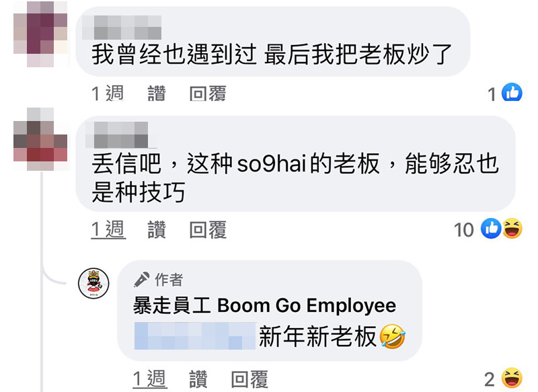Open the 1 週 timestamp of the author reply

pyautogui.click(x=150, y=379)
